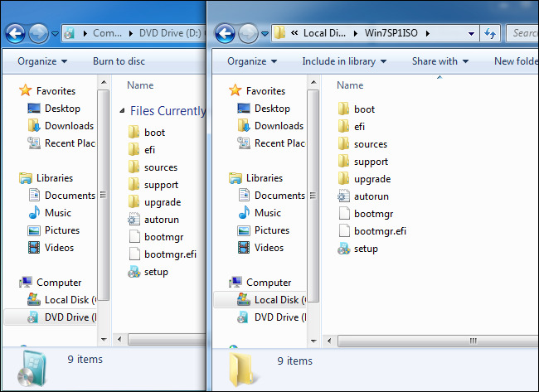Click sidebar scroll-down arrow in DVD Drive window

[x=104, y=340]
